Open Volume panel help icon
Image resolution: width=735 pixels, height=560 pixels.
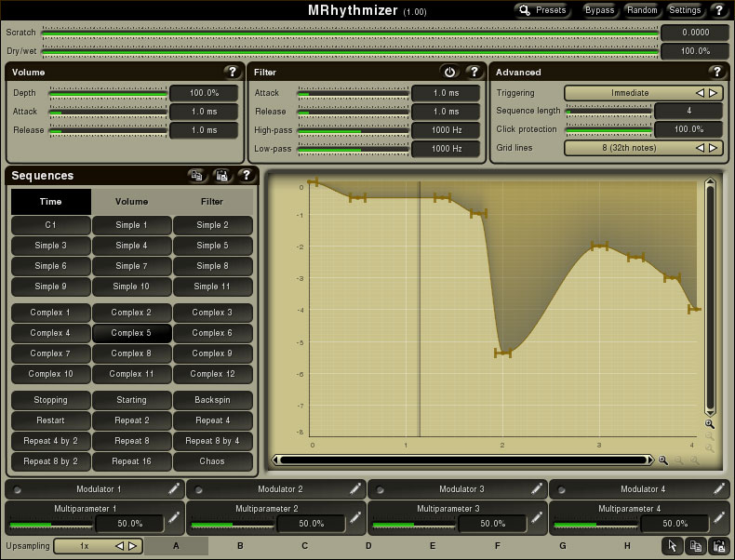pyautogui.click(x=232, y=72)
